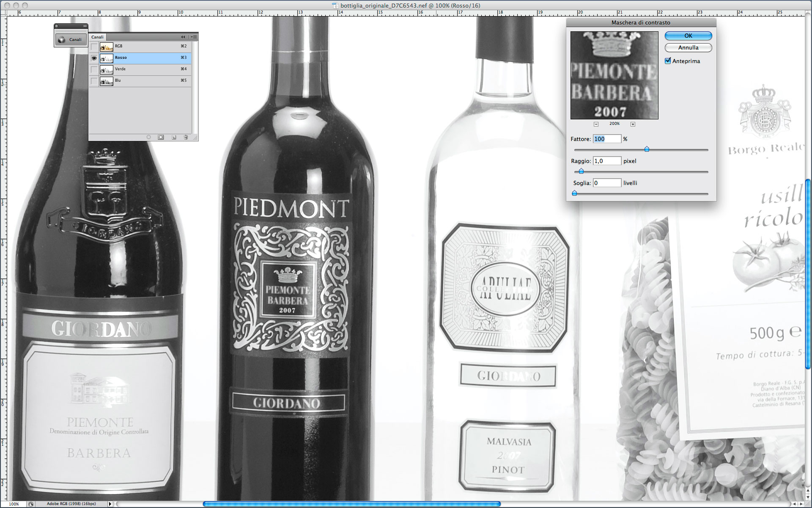Collapse Canali panel with double-arrow icon
812x508 pixels.
pos(183,37)
